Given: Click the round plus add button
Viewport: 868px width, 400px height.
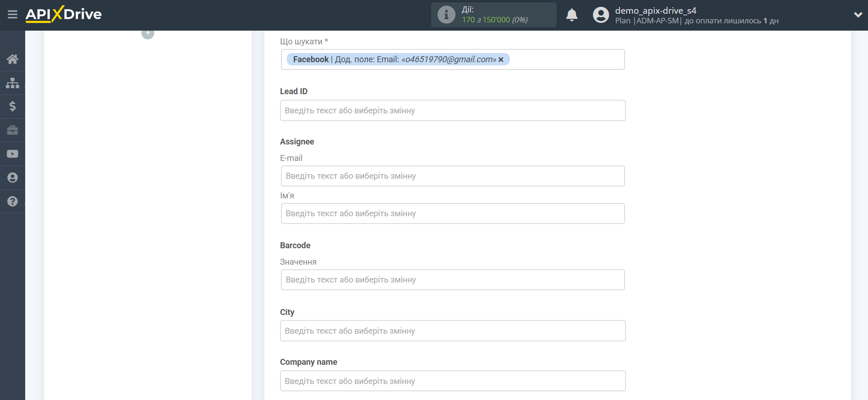Looking at the screenshot, I should 148,33.
